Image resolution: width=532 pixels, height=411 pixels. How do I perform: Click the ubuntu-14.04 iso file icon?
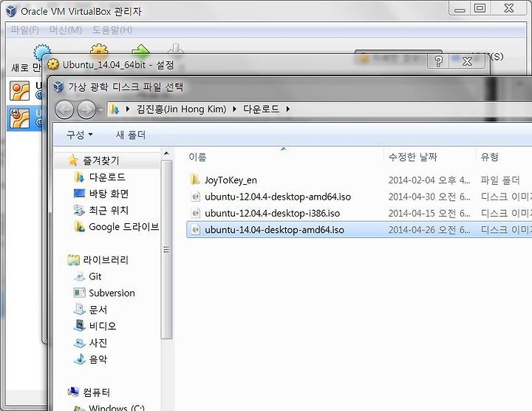(x=195, y=230)
